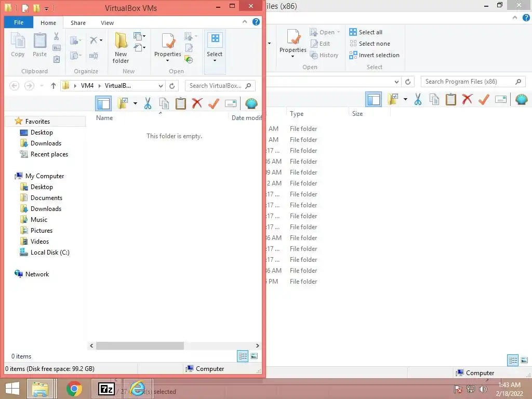Viewport: 532px width, 399px height.
Task: Click Select all in Program Files ribbon
Action: (366, 32)
